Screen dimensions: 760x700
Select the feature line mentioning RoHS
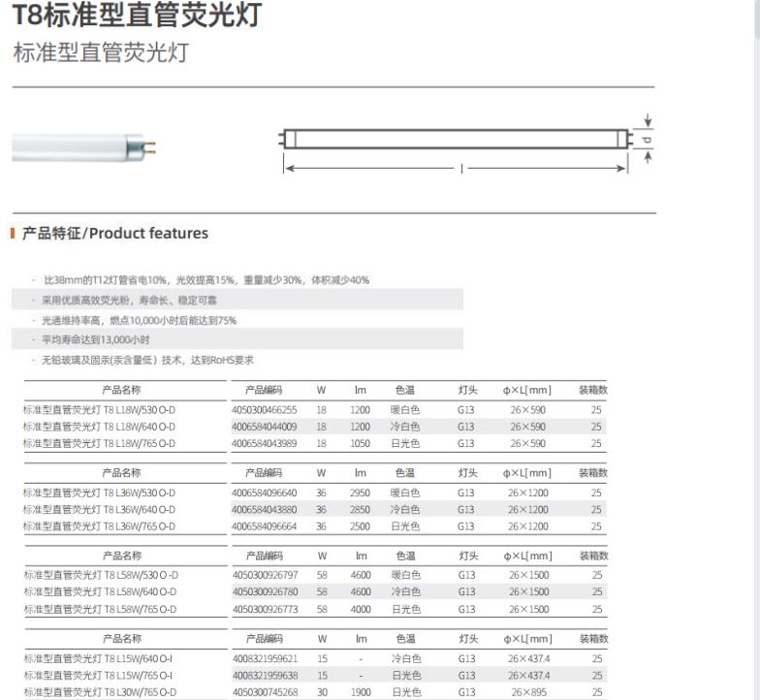click(147, 360)
